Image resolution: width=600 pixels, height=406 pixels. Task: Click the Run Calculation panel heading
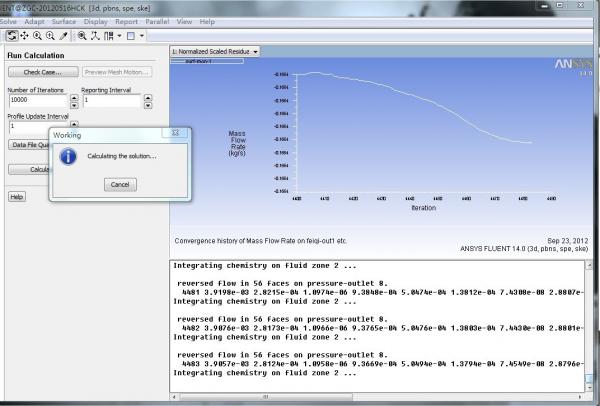[36, 55]
